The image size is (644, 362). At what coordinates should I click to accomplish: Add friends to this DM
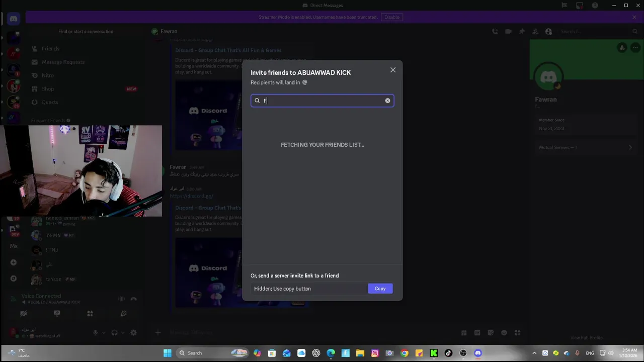[535, 31]
